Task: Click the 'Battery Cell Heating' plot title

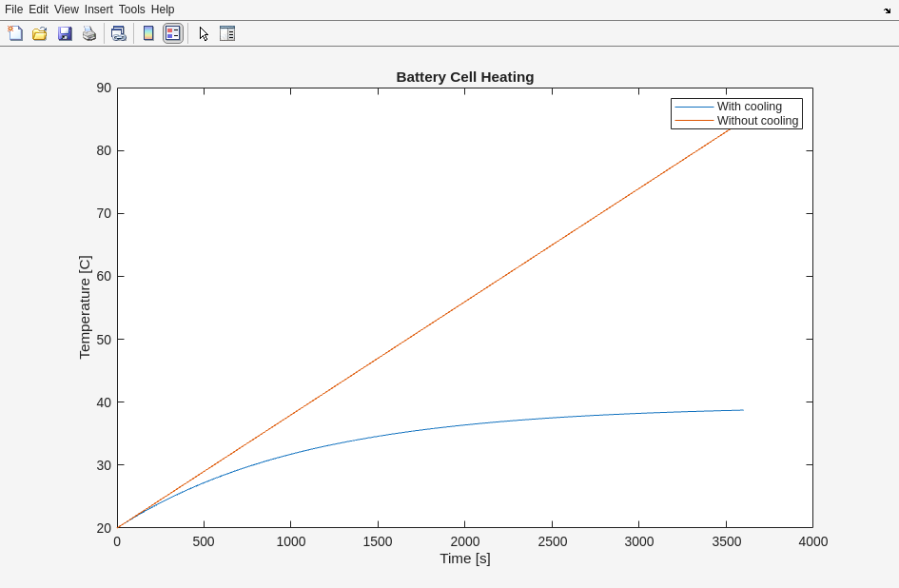Action: (464, 77)
